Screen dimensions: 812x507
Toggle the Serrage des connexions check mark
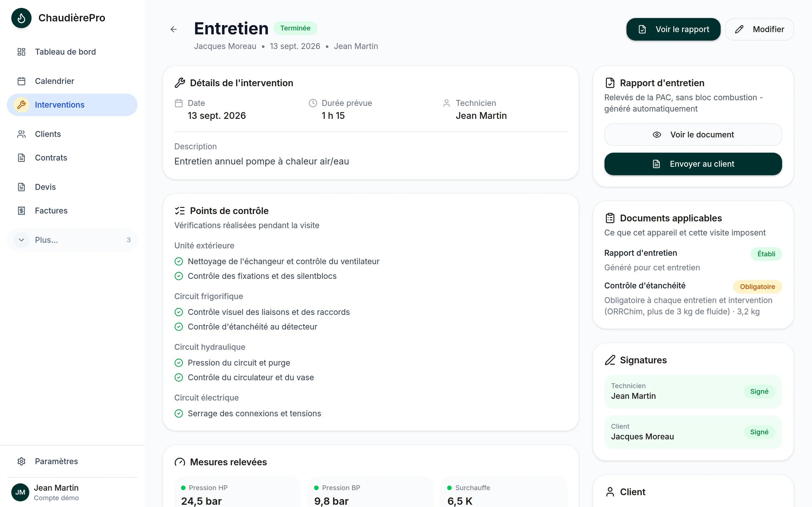tap(179, 413)
